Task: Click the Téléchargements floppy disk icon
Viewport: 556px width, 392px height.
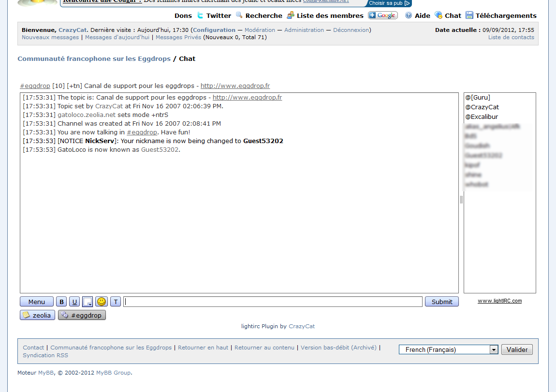Action: click(x=469, y=15)
